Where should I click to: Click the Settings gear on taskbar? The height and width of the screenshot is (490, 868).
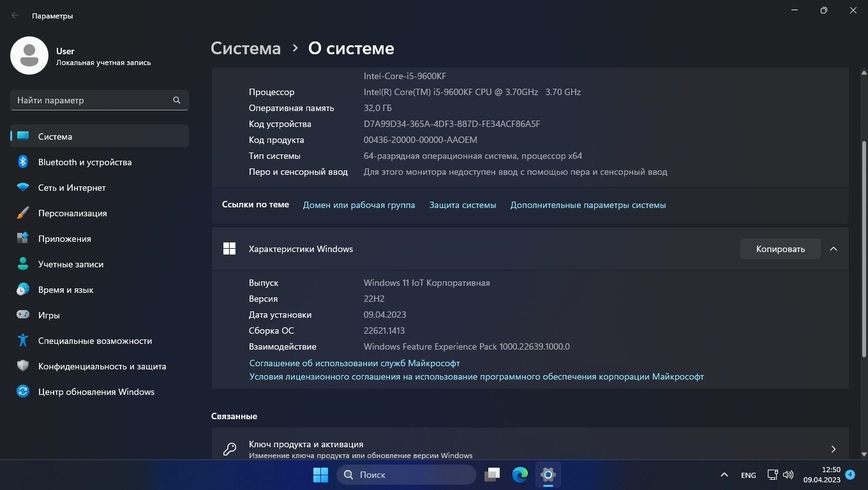coord(548,475)
